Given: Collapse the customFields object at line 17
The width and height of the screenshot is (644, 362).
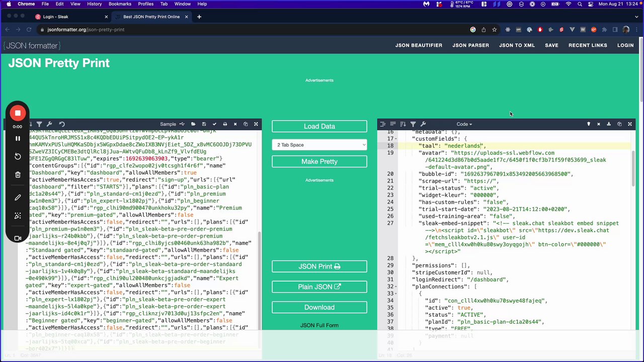Looking at the screenshot, I should click(396, 139).
